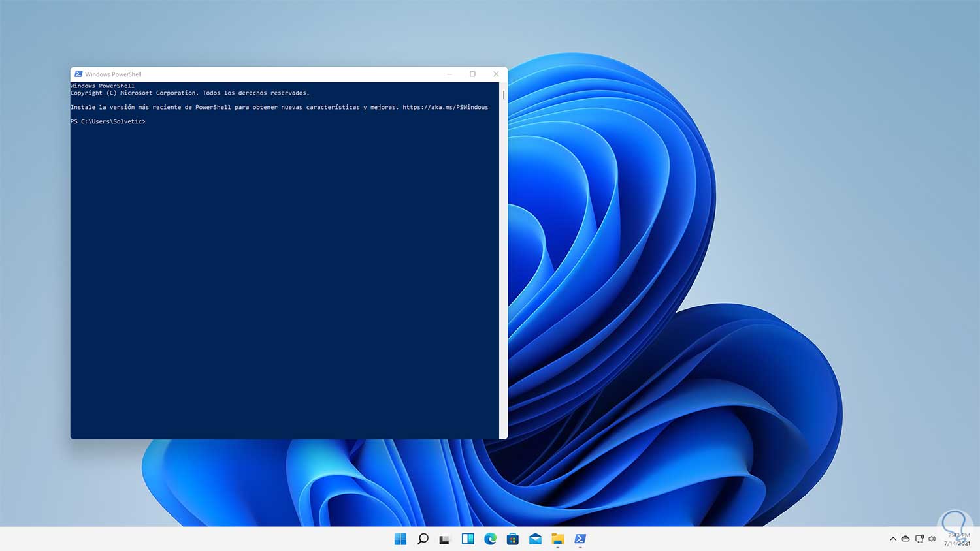Maximize the PowerShell window
980x551 pixels.
[x=472, y=74]
